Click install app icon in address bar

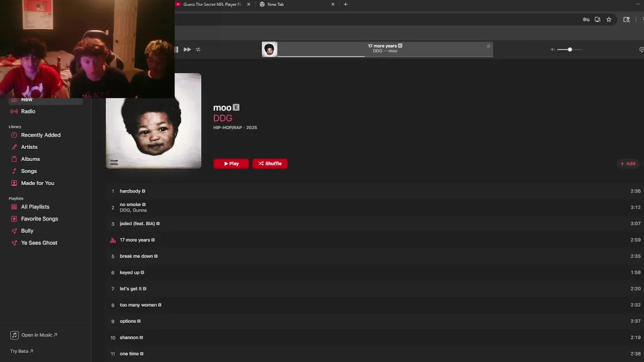click(x=597, y=20)
